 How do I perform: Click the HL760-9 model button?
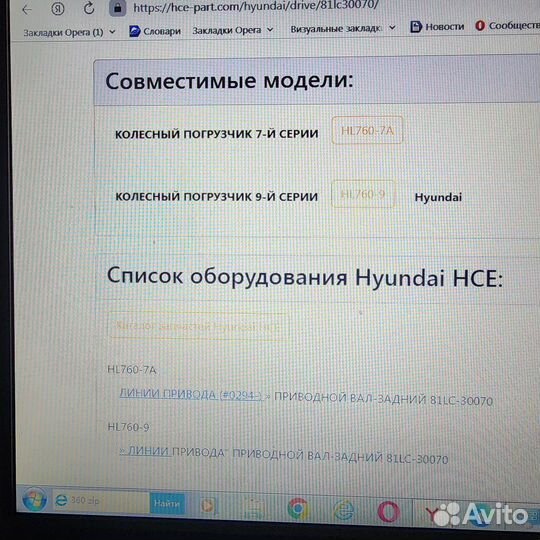point(362,194)
